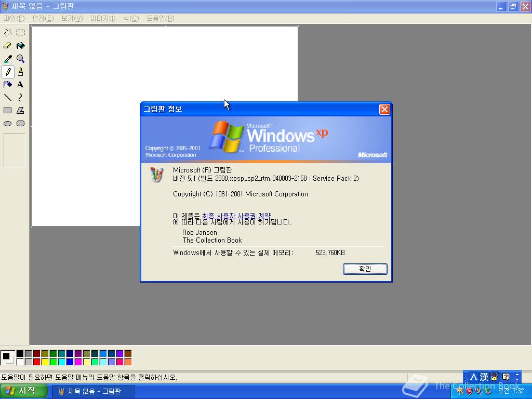The width and height of the screenshot is (532, 399).
Task: Select the magenta color swatch
Action: (x=78, y=362)
